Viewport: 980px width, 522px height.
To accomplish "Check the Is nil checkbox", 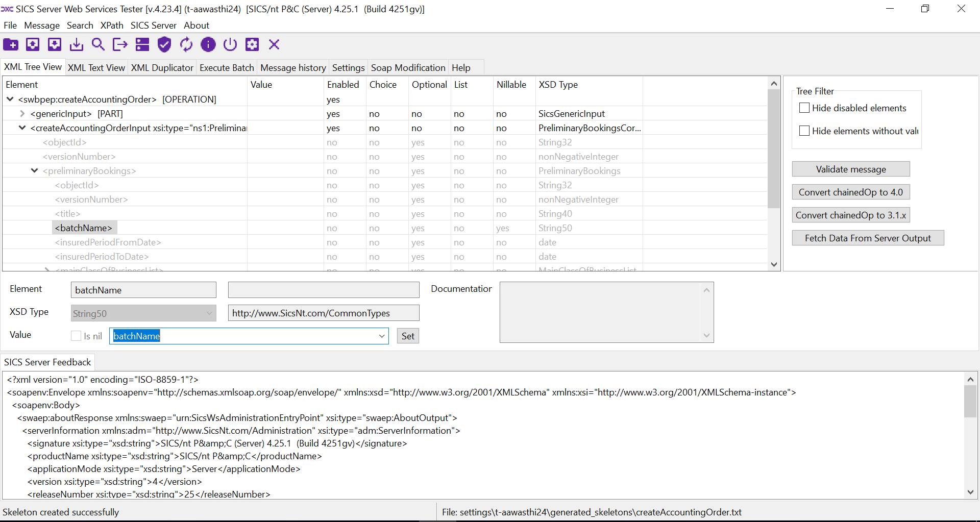I will coord(76,336).
